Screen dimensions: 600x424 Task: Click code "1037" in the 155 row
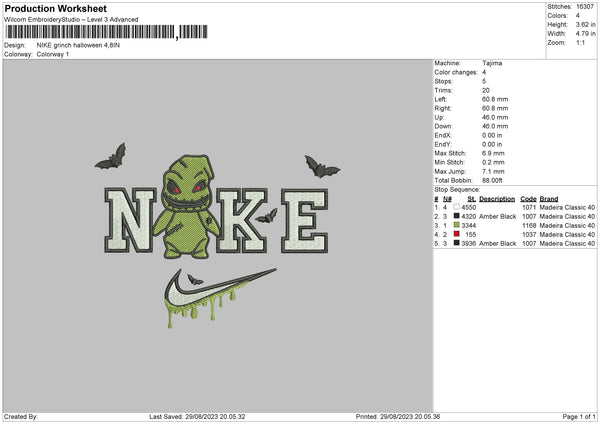pos(529,235)
